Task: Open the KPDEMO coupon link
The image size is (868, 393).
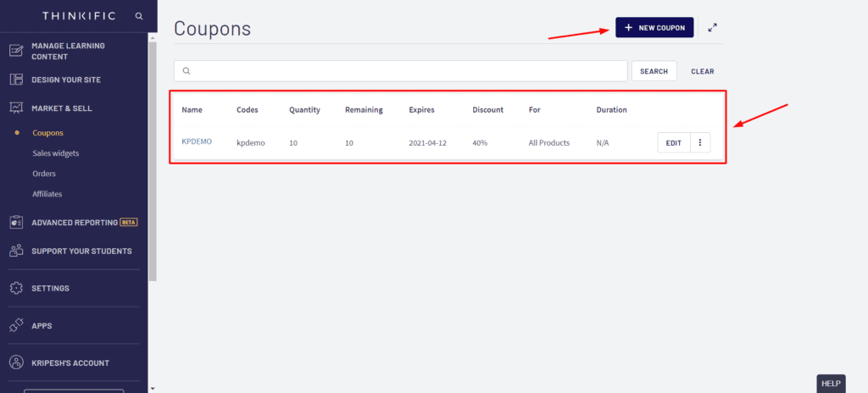Action: click(196, 142)
